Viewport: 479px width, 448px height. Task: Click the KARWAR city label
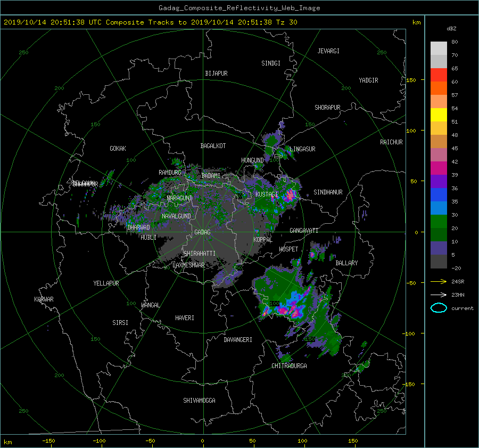click(x=44, y=299)
